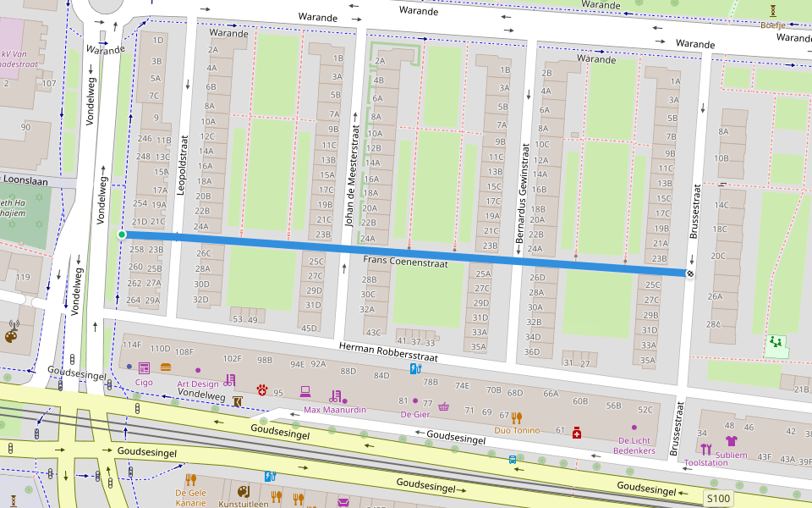Click the red pharmacy icon

click(x=577, y=432)
